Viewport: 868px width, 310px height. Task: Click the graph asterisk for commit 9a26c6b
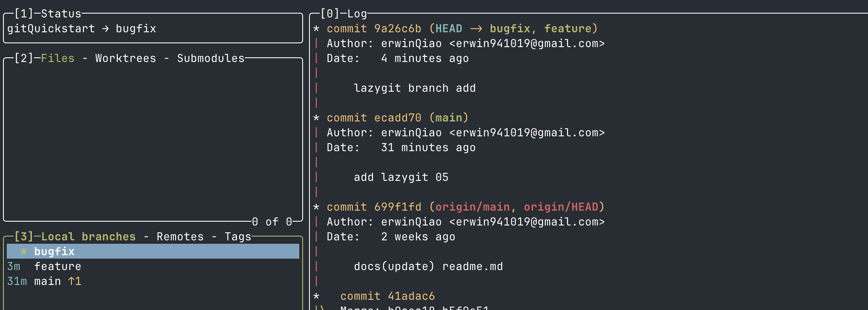coord(316,29)
